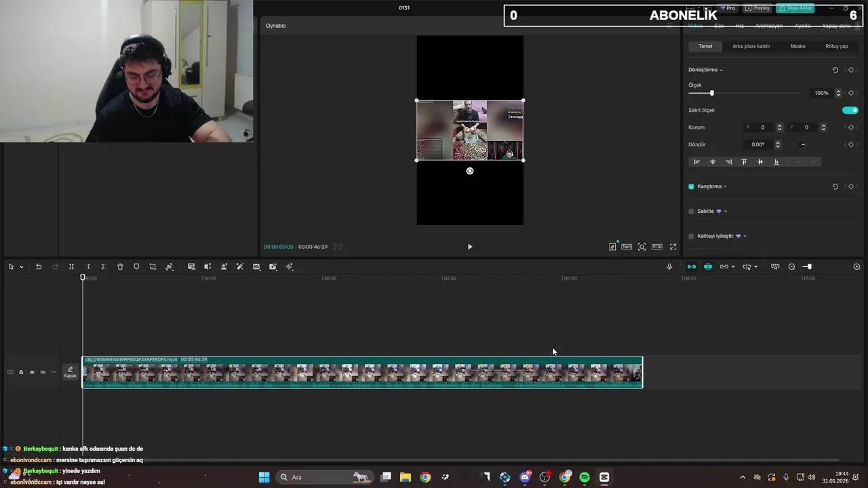Image resolution: width=868 pixels, height=488 pixels.
Task: Reset the Dönüştürme transform section
Action: (x=835, y=70)
